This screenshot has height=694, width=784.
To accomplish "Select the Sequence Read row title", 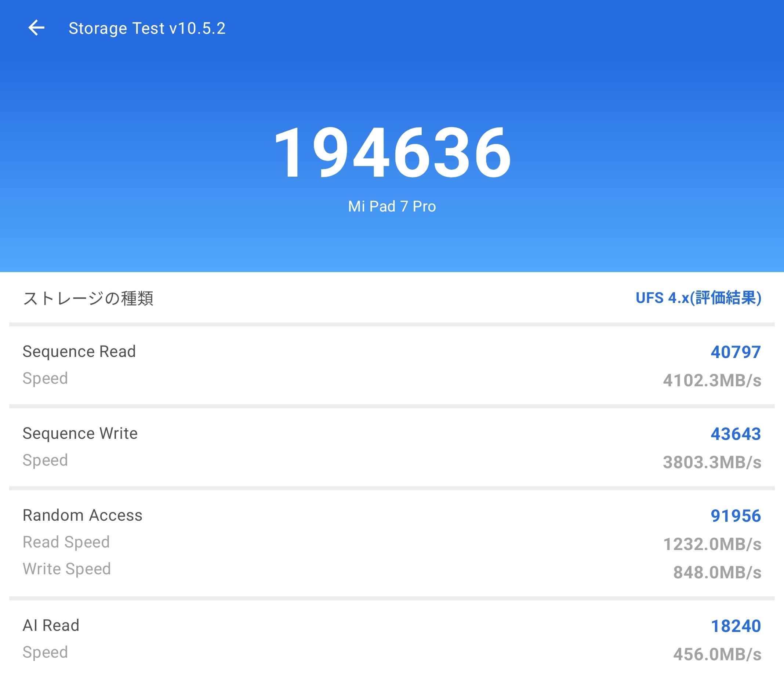I will 79,351.
